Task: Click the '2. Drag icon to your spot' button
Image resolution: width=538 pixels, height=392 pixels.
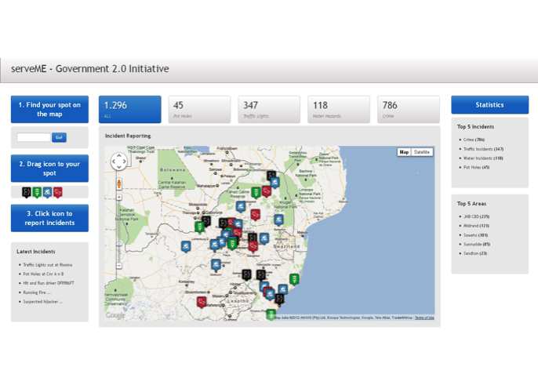Action: (x=49, y=168)
